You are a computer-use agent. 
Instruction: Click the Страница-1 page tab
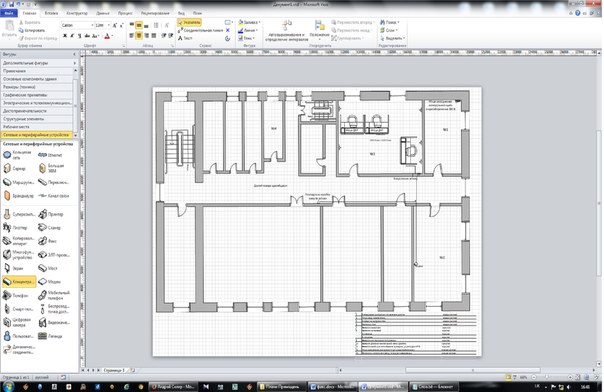click(114, 370)
